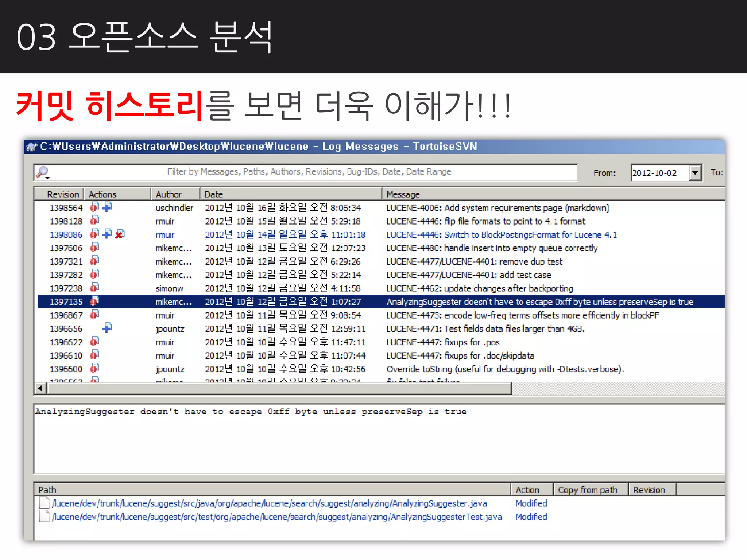
Task: Click deleted icon in revision 1398086 row
Action: coord(120,234)
